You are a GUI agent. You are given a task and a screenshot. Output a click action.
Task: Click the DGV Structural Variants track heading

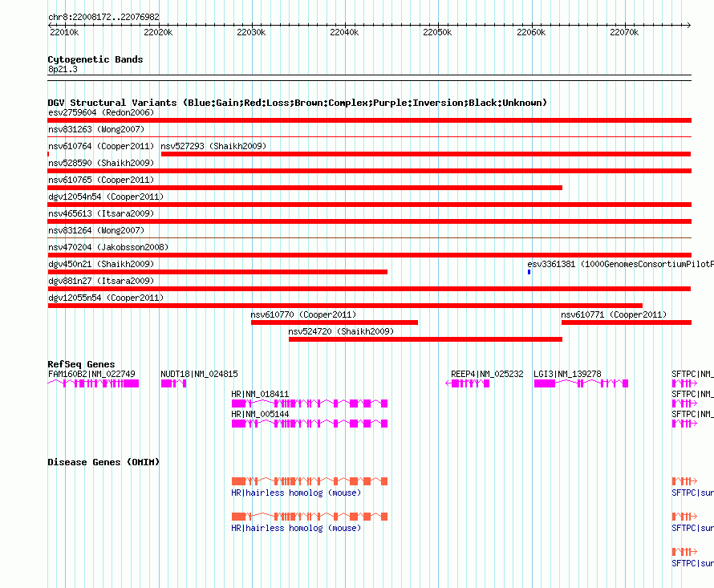pyautogui.click(x=298, y=103)
